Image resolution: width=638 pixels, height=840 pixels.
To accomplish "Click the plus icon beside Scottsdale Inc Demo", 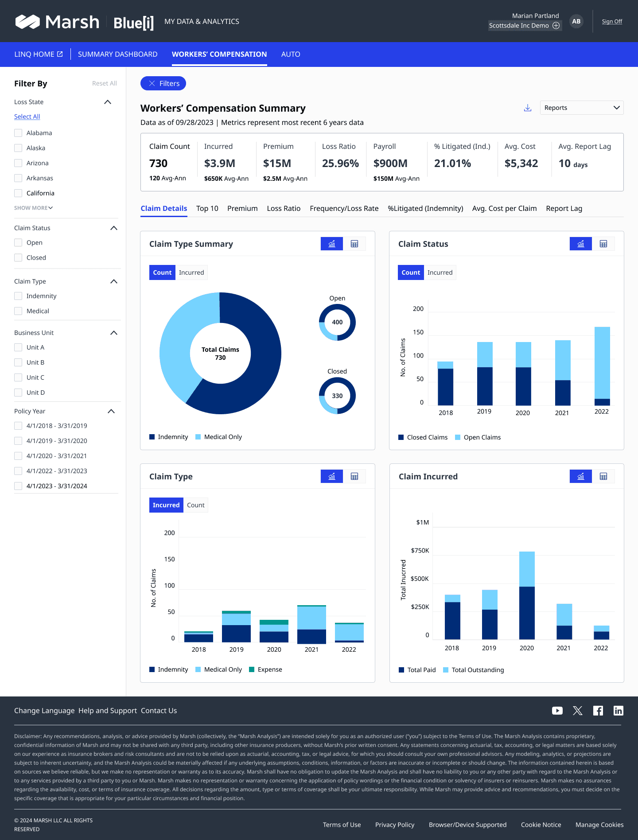I will 556,26.
